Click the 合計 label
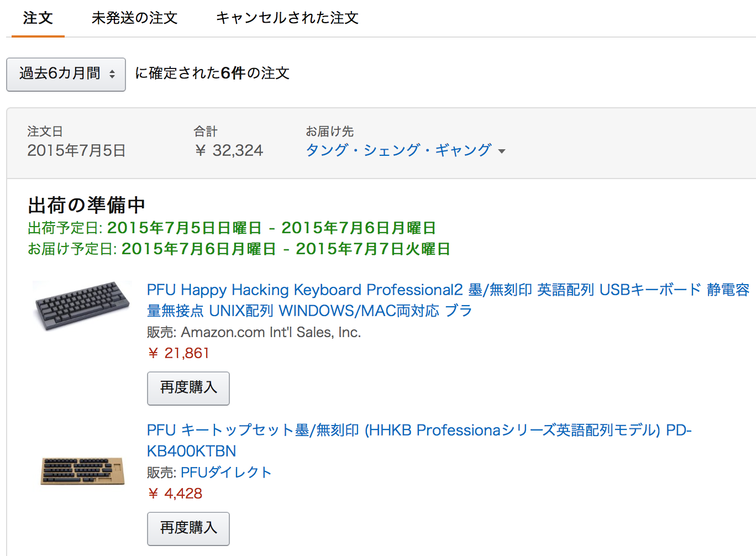Viewport: 756px width, 556px height. coord(206,132)
